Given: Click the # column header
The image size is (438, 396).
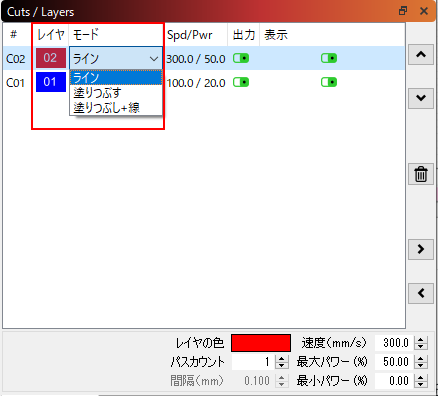Looking at the screenshot, I should click(x=13, y=34).
